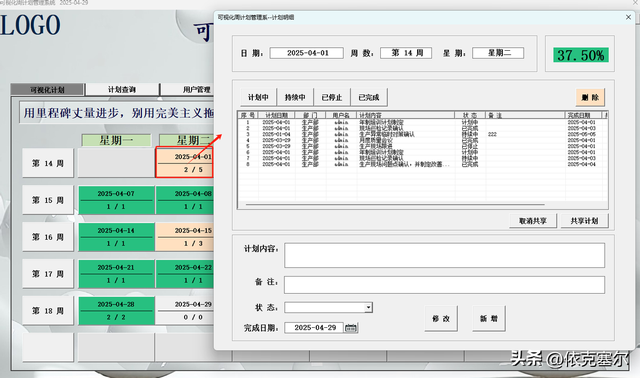Click the 星期一 column header
The width and height of the screenshot is (640, 378).
point(116,140)
